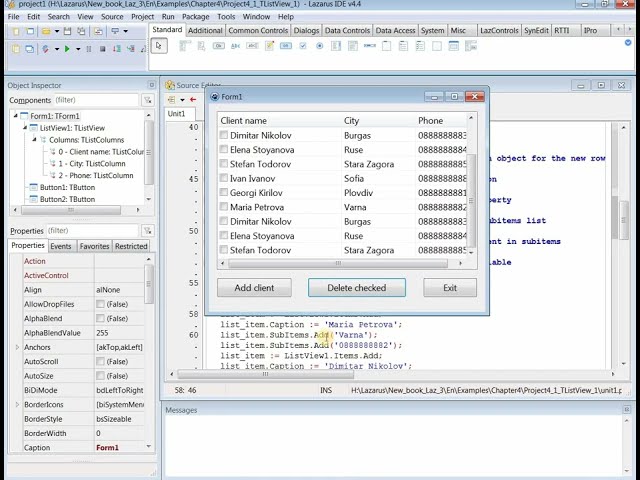Click the Form1 list horizontal scrollbar thumb

(338, 263)
